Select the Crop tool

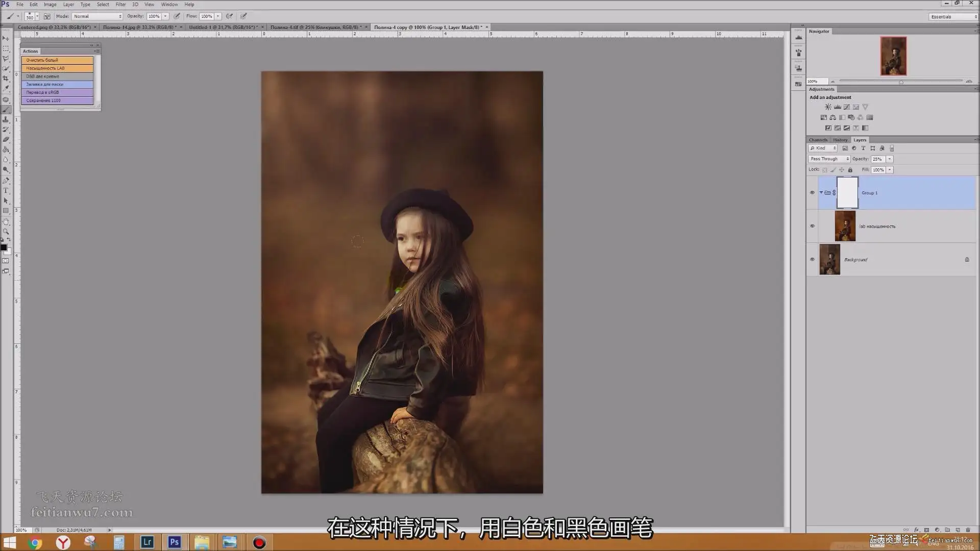(6, 78)
